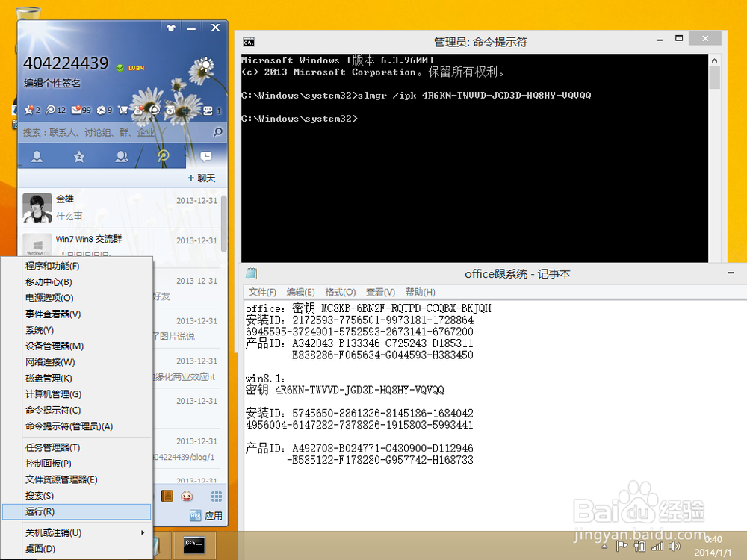The height and width of the screenshot is (560, 747).
Task: Open the brown notebook icon in QQ
Action: click(x=167, y=497)
